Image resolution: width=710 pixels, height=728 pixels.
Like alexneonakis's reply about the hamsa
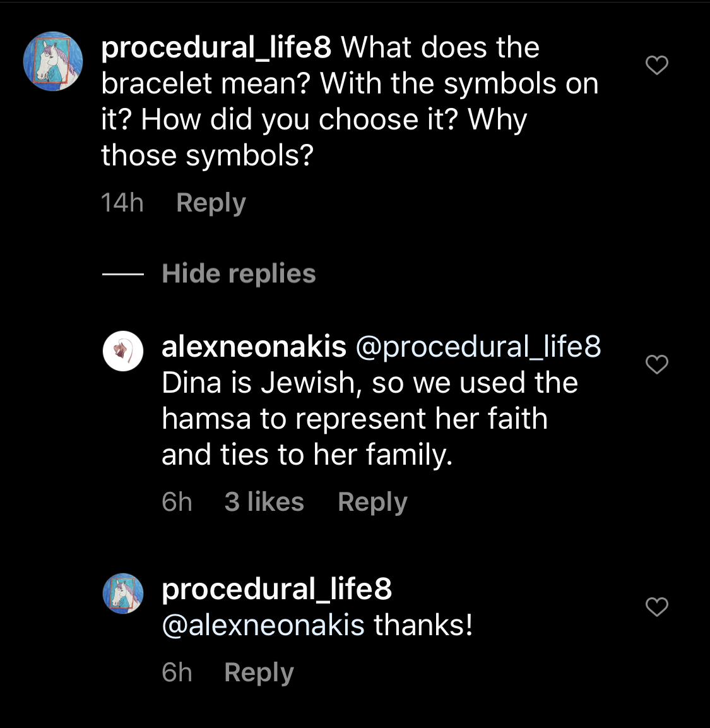click(x=657, y=364)
